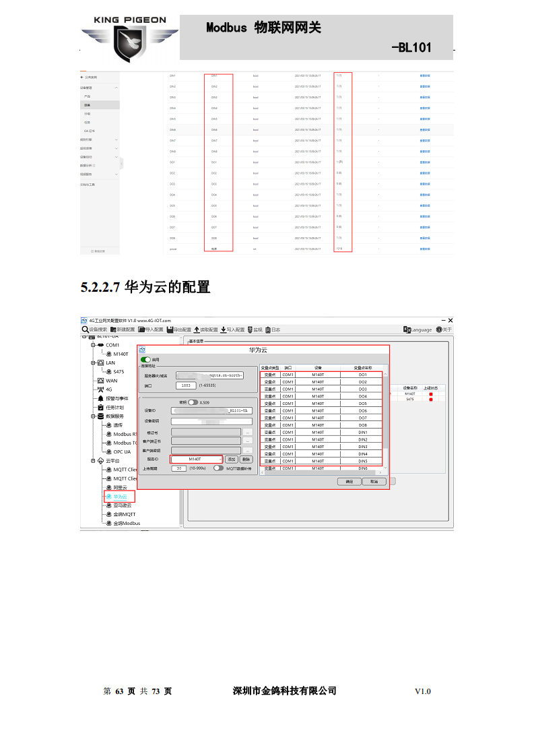This screenshot has width=534, height=756.
Task: Open 分组 in the cloud console sidebar
Action: coord(88,114)
